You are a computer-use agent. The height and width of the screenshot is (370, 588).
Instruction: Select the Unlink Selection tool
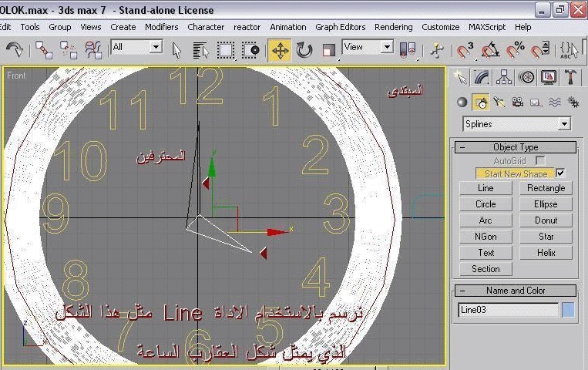click(x=69, y=50)
